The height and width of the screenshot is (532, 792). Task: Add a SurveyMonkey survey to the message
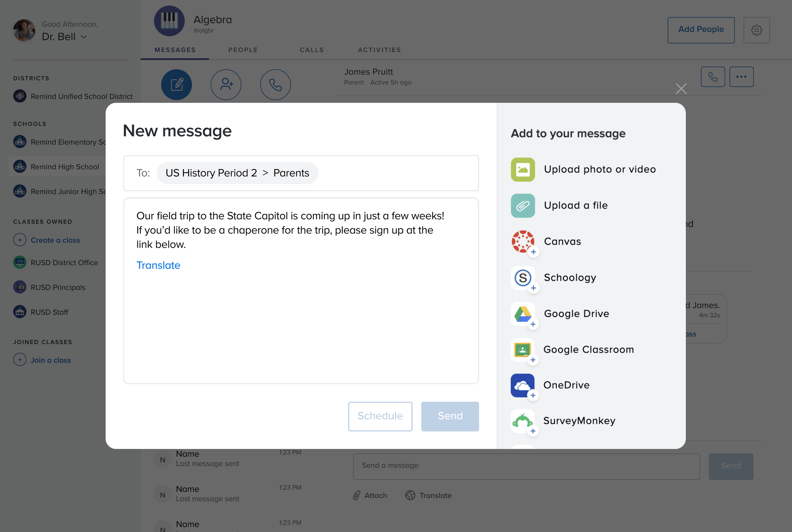[522, 422]
